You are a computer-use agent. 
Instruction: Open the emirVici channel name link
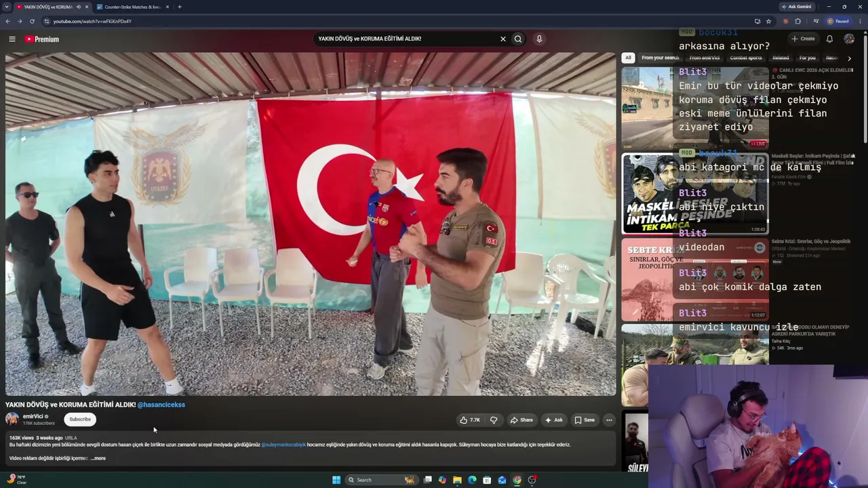pos(33,416)
